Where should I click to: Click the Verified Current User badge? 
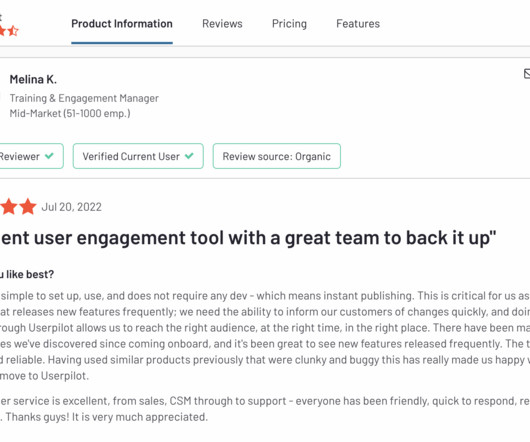pos(138,156)
